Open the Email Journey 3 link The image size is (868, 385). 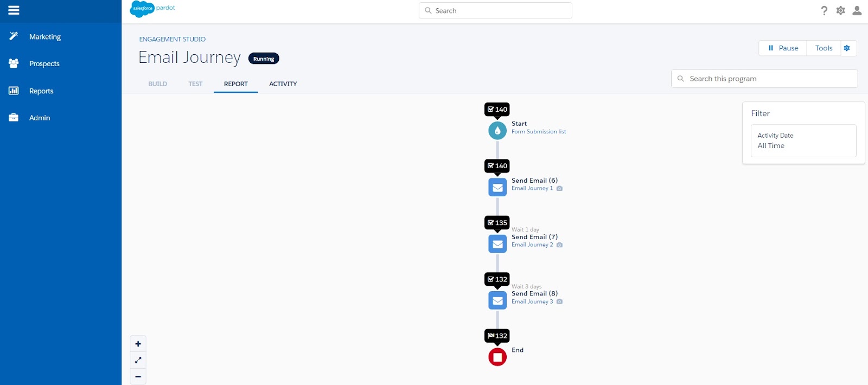(532, 301)
